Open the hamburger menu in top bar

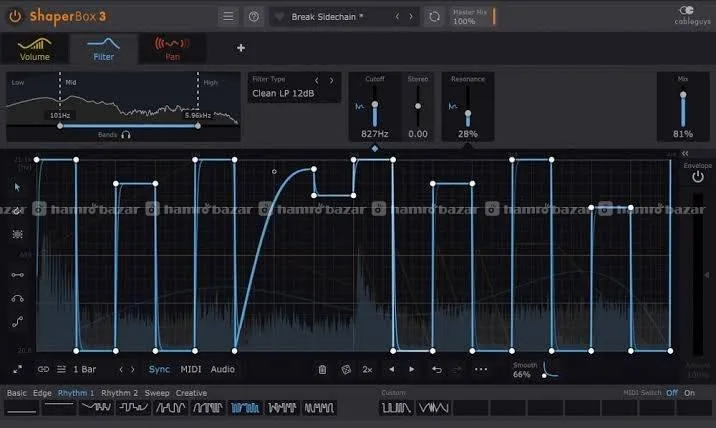228,17
